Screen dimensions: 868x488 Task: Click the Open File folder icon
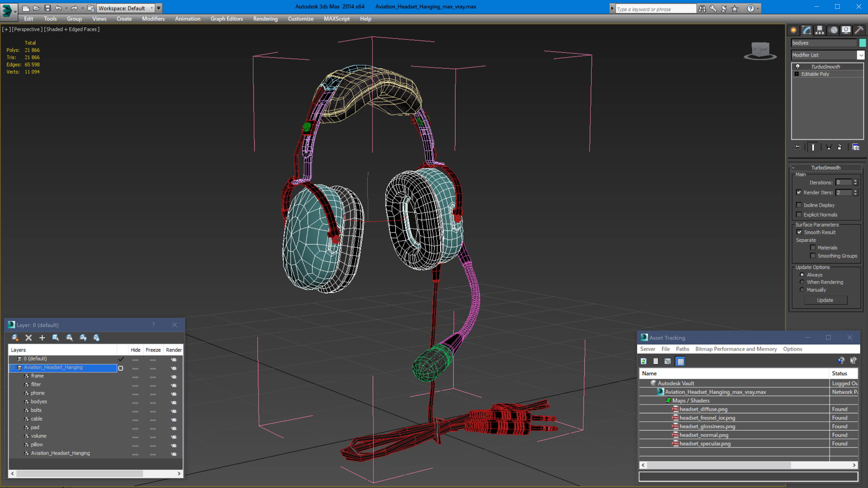(36, 8)
